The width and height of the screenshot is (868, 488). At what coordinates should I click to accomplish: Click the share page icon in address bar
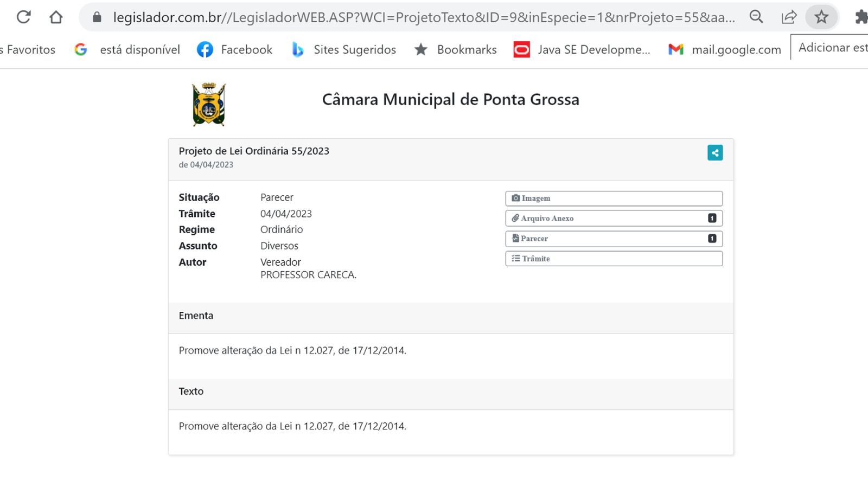pos(788,17)
